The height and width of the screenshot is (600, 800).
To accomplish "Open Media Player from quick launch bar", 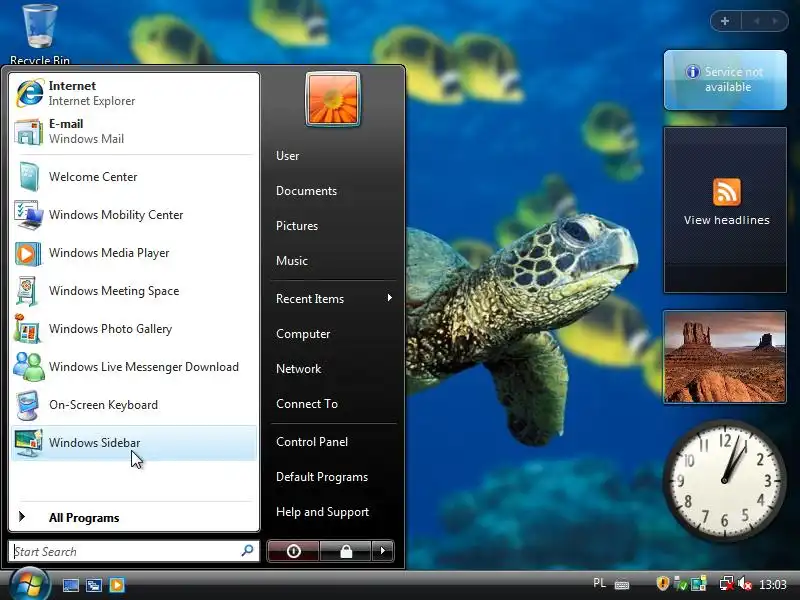I will click(x=117, y=585).
